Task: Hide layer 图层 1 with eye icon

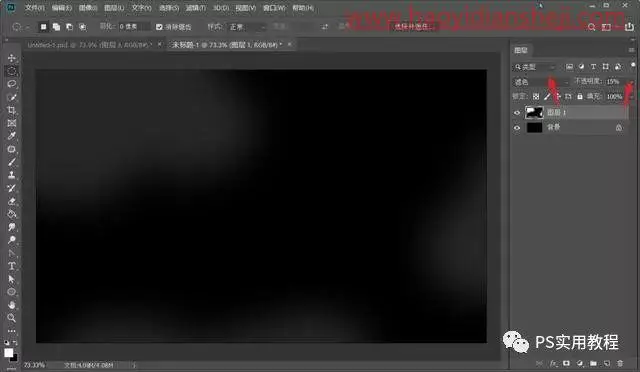Action: tap(517, 113)
